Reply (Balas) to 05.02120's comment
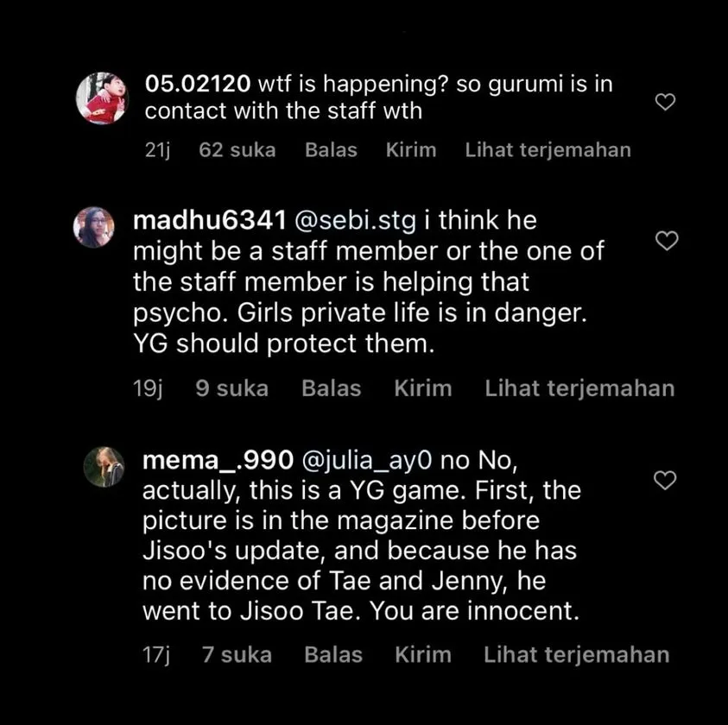Screen dimensions: 728x725 331,149
